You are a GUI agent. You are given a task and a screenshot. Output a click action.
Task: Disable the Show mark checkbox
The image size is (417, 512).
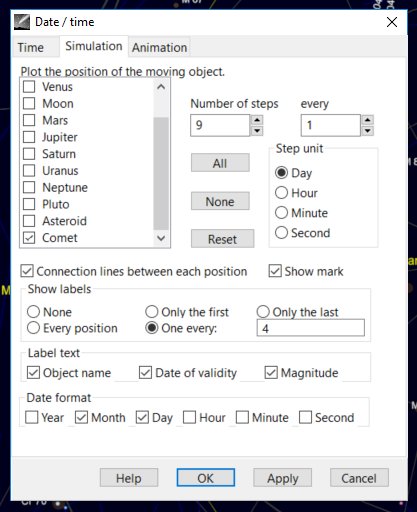pos(275,271)
